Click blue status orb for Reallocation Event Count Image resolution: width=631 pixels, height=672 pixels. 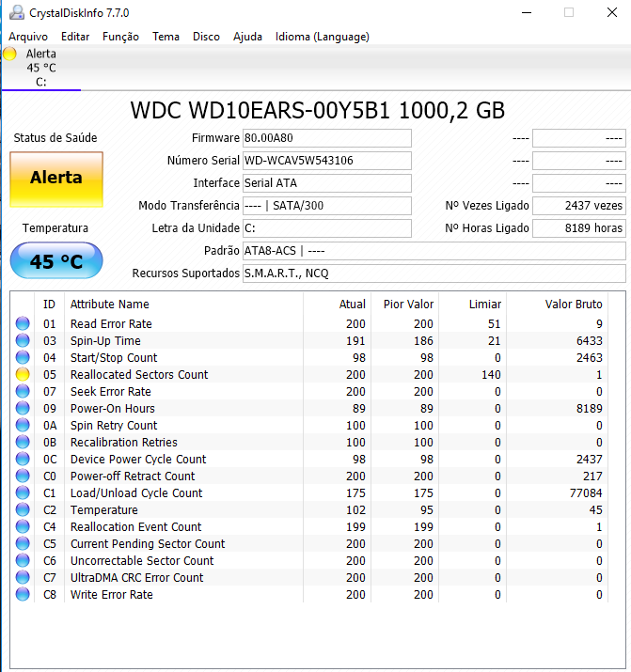click(x=23, y=526)
